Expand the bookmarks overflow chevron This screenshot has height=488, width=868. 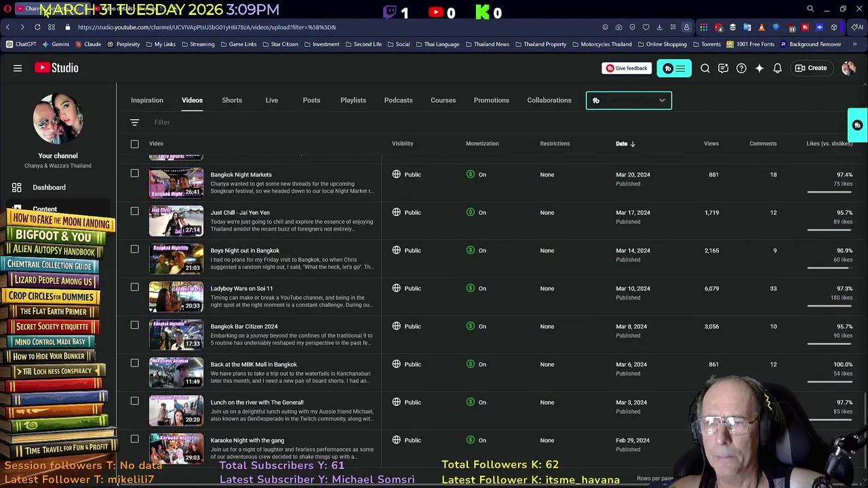[854, 44]
